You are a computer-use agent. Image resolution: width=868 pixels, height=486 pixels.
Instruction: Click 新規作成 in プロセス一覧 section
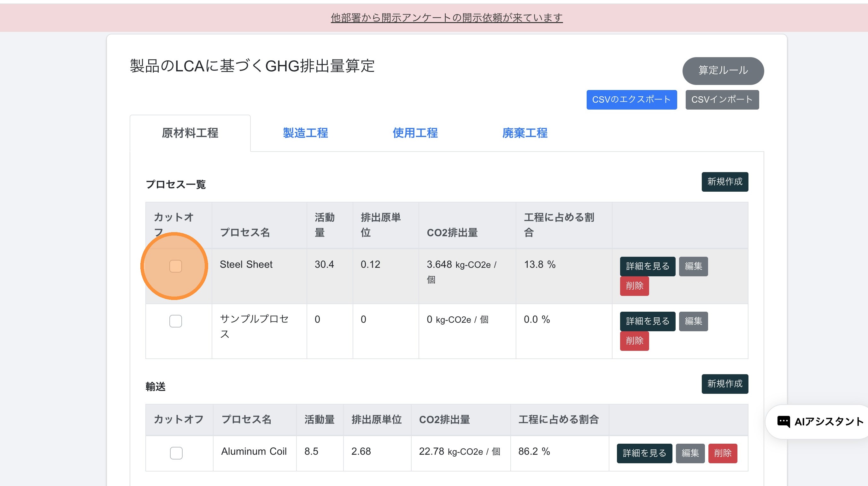[x=724, y=182]
